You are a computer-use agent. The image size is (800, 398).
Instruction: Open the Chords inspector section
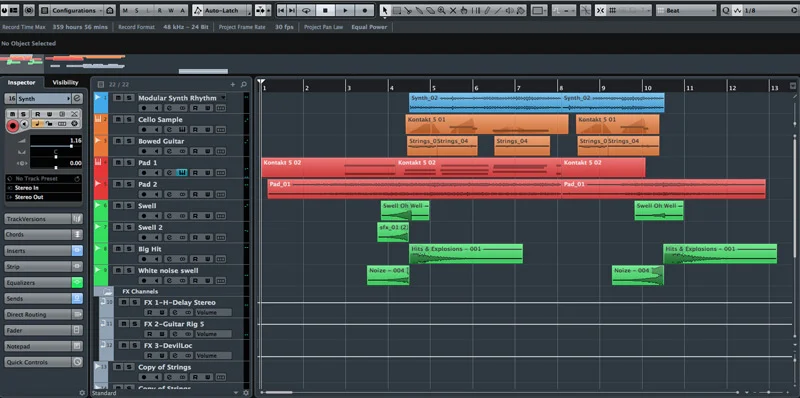(x=43, y=235)
